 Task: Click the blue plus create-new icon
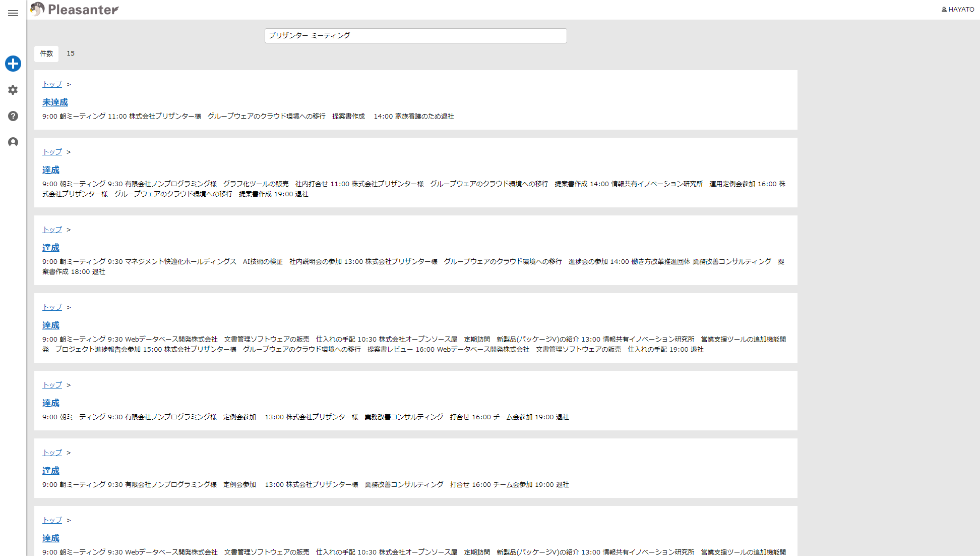tap(13, 64)
